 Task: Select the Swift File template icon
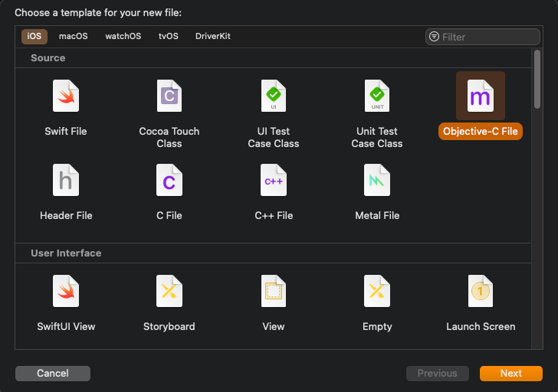click(66, 96)
